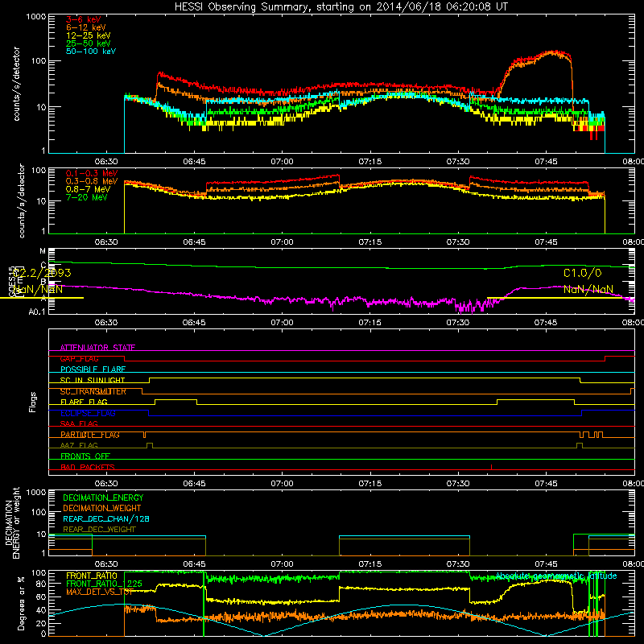Click the 07:30 tick under the decimation panel
The height and width of the screenshot is (644, 644).
pyautogui.click(x=458, y=564)
